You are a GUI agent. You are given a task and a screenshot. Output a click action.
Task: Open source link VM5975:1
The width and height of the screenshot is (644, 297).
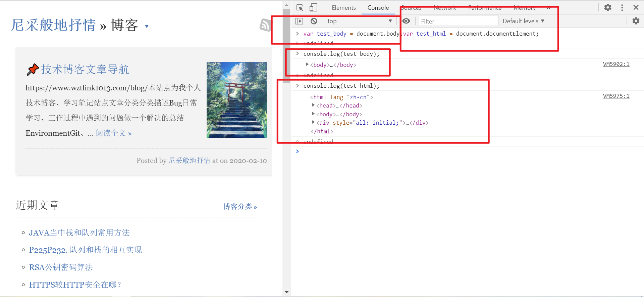616,96
